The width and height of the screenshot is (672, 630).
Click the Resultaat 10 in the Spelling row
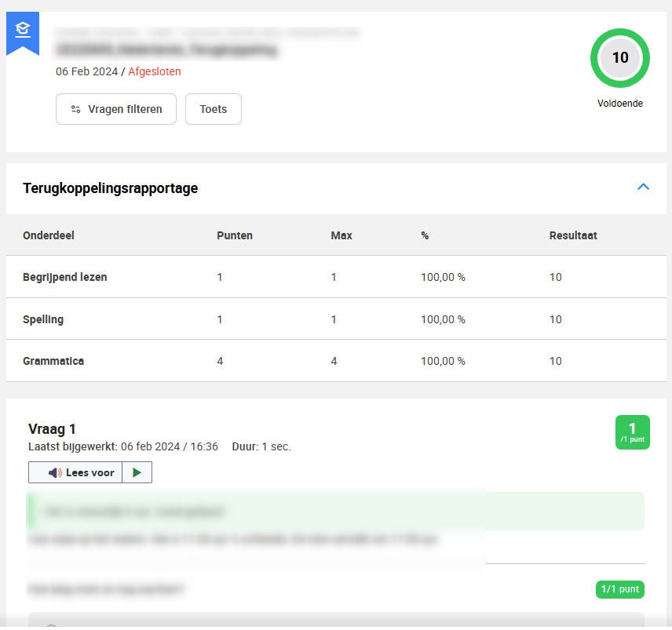[x=556, y=319]
